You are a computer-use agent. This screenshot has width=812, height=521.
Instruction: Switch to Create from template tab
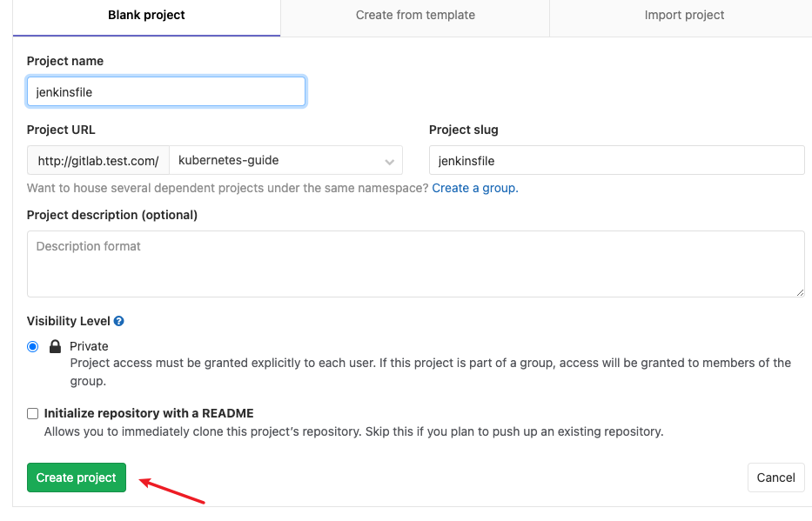(x=415, y=16)
